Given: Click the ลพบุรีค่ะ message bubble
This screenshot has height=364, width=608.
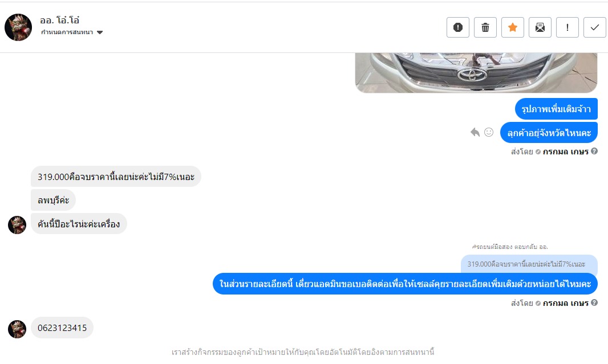Looking at the screenshot, I should (53, 200).
